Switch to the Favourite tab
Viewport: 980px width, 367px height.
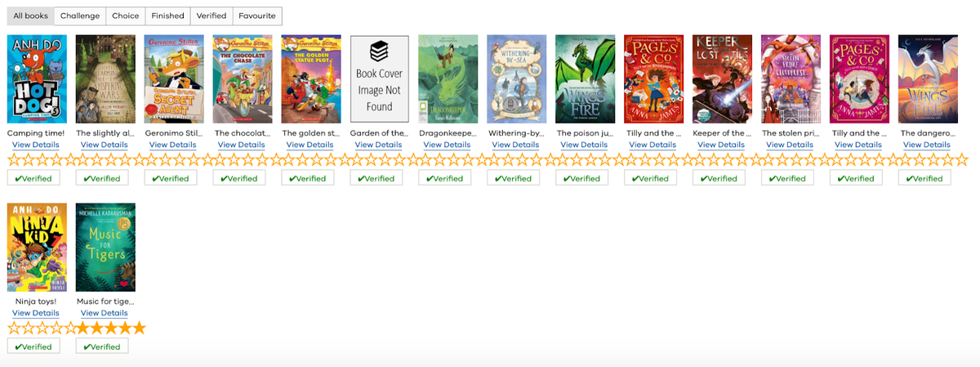click(x=257, y=16)
